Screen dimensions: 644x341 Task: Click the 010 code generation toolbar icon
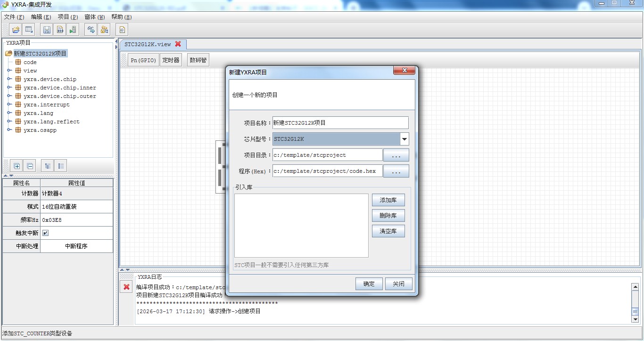(60, 29)
